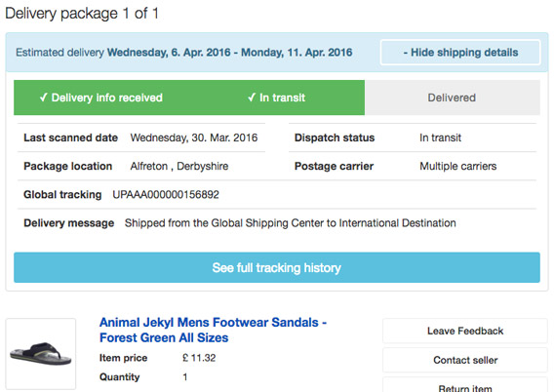Select the In transit progress step
The width and height of the screenshot is (554, 392).
point(276,98)
